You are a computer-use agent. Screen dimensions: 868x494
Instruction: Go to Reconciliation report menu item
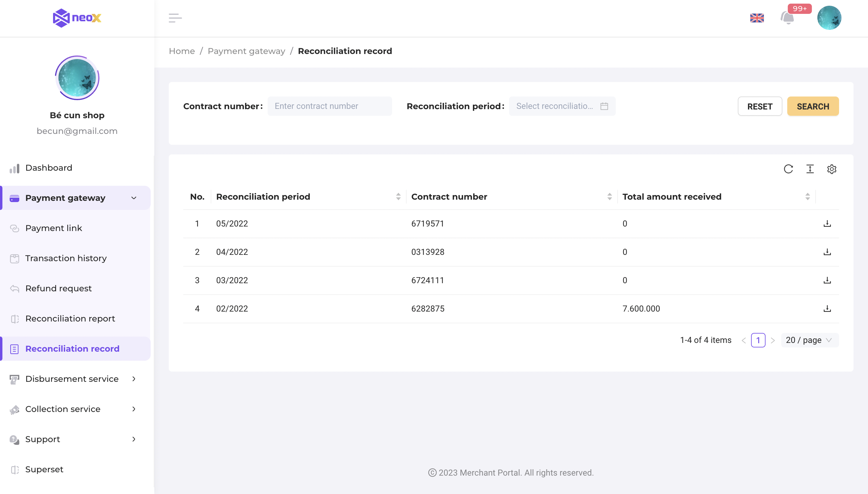(70, 318)
